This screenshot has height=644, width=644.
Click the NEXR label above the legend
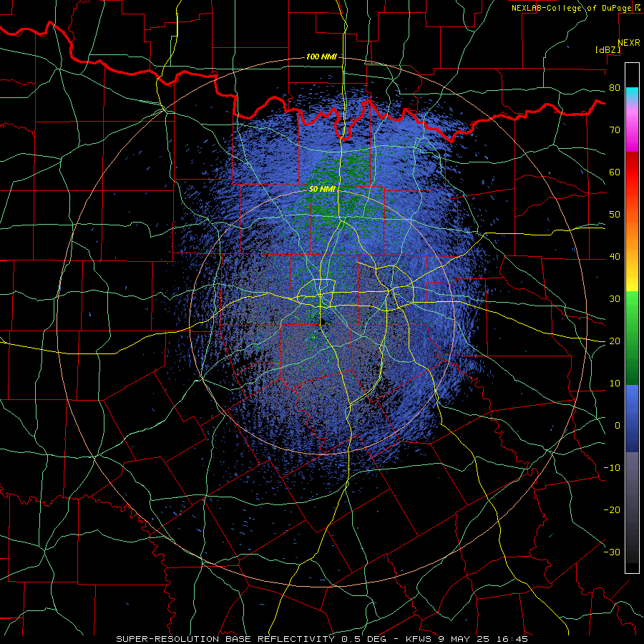click(x=628, y=43)
